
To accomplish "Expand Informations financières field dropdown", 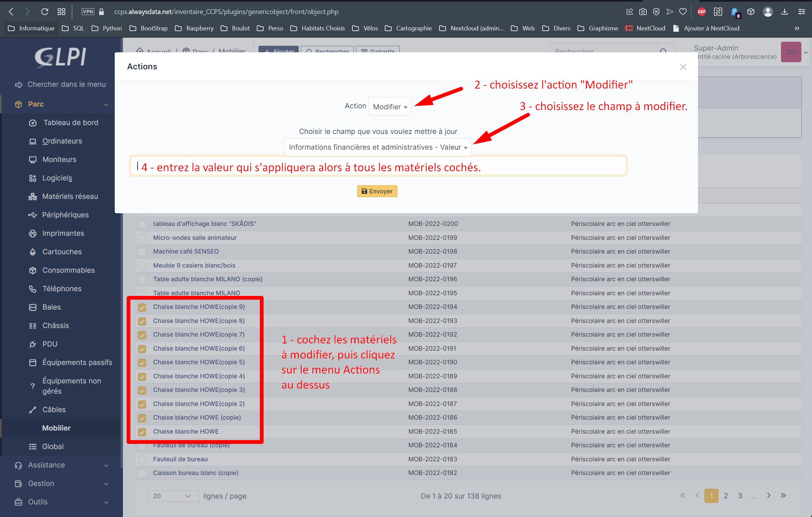I will click(378, 147).
